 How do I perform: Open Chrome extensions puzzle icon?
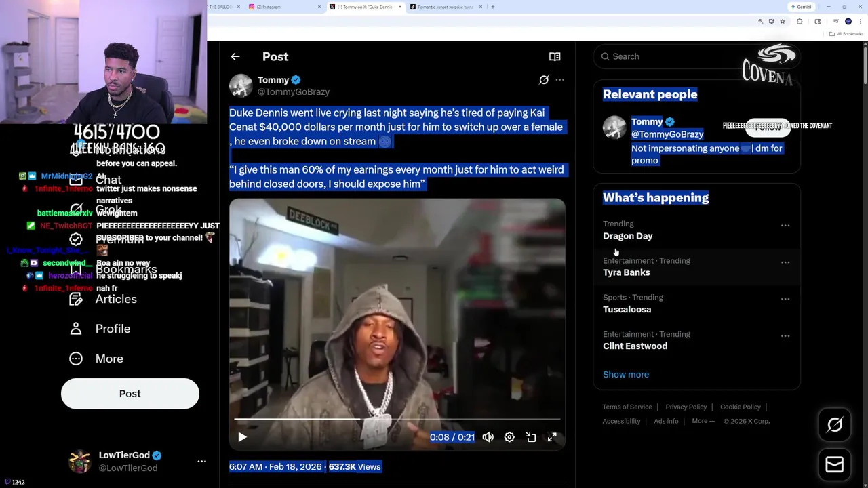(x=800, y=22)
